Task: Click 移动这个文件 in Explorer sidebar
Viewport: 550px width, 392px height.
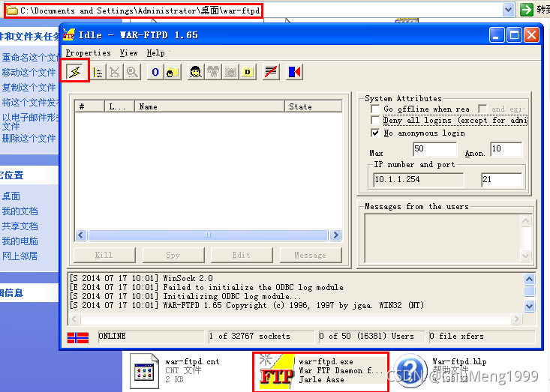Action: coord(29,73)
